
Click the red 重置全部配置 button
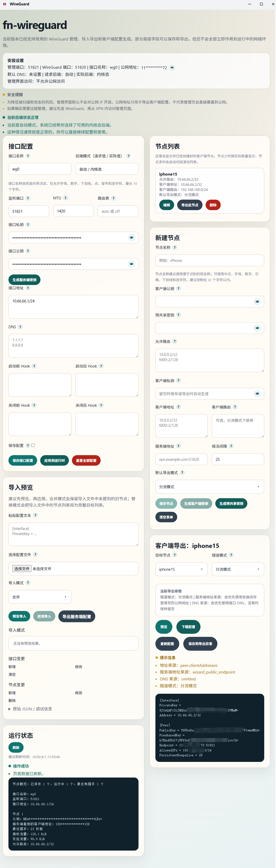[86, 460]
